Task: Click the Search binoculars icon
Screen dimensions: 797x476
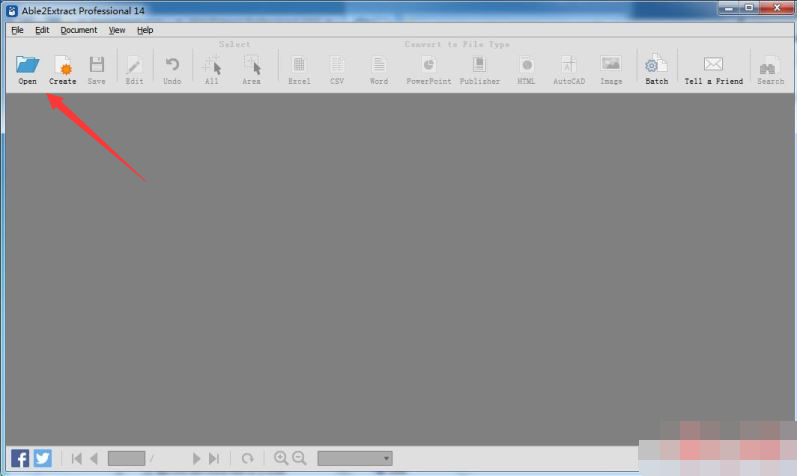Action: (770, 70)
